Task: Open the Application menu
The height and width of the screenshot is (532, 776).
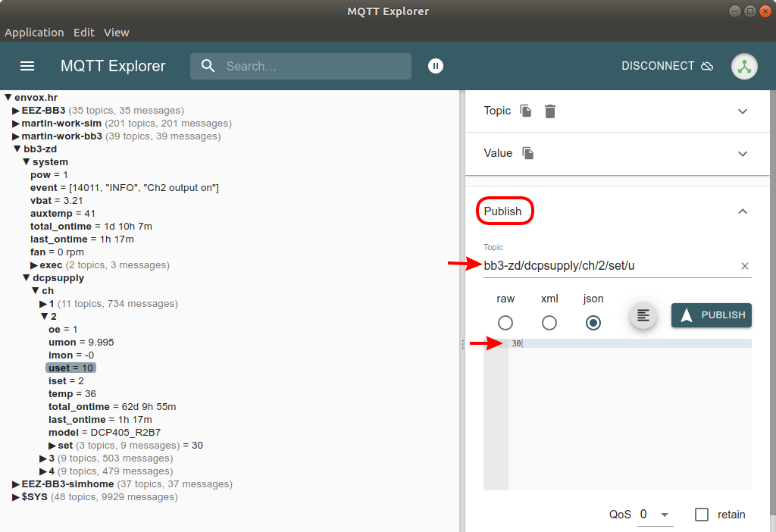Action: (x=34, y=33)
